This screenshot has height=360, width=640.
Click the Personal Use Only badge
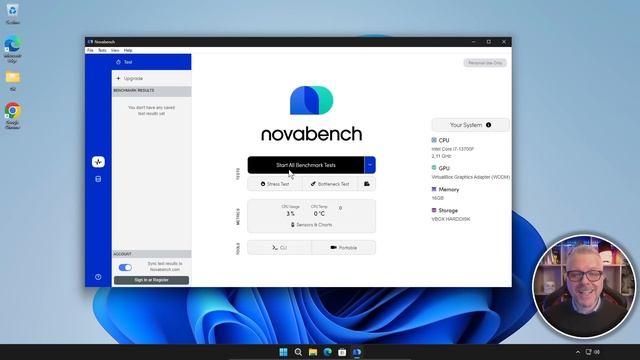(485, 63)
